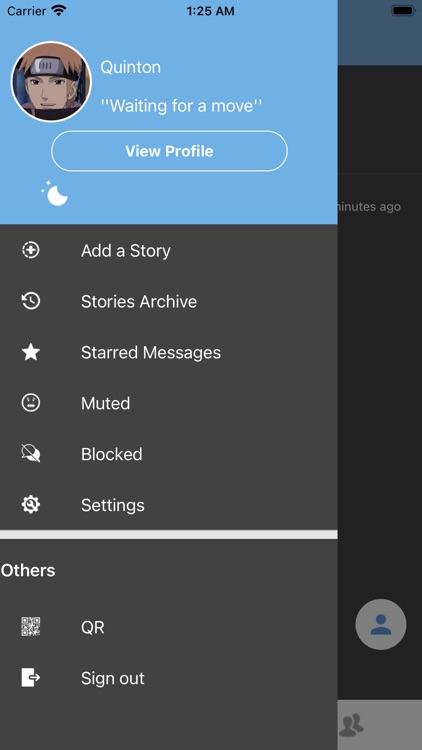Open the Settings gear icon
This screenshot has height=750, width=422.
click(31, 505)
